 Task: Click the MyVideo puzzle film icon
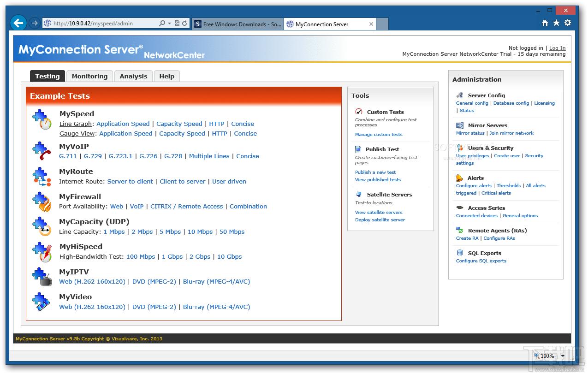(42, 302)
